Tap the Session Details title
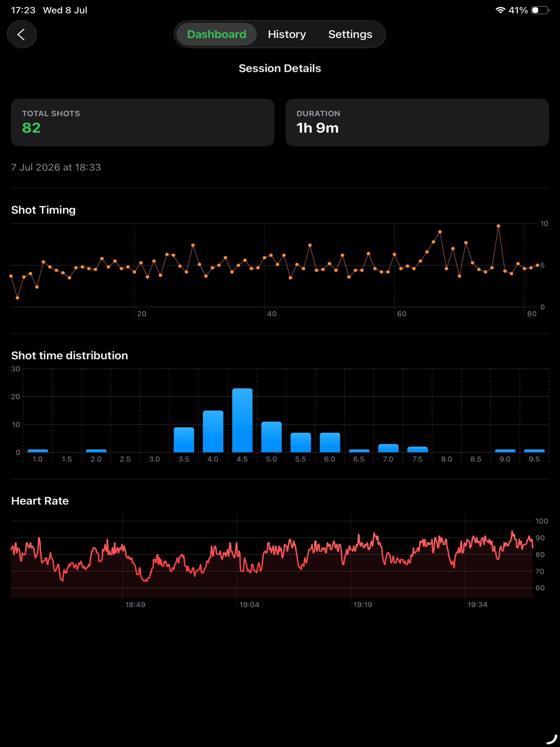This screenshot has height=747, width=560. coord(280,68)
